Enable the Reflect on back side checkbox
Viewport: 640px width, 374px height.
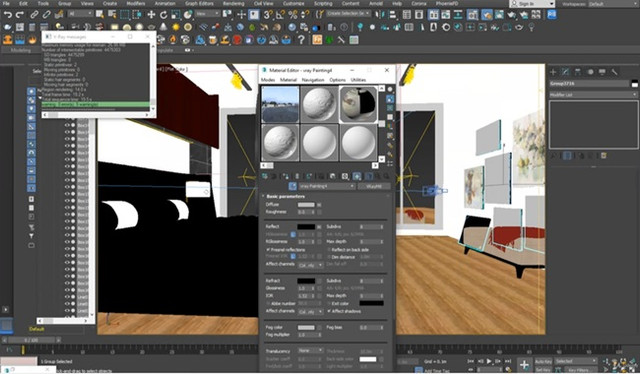click(329, 249)
